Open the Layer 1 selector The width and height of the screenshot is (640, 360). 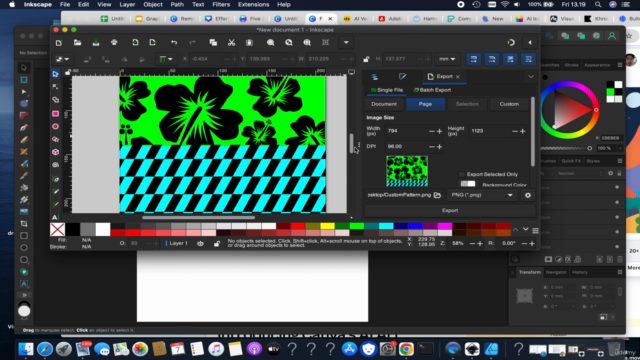(178, 244)
